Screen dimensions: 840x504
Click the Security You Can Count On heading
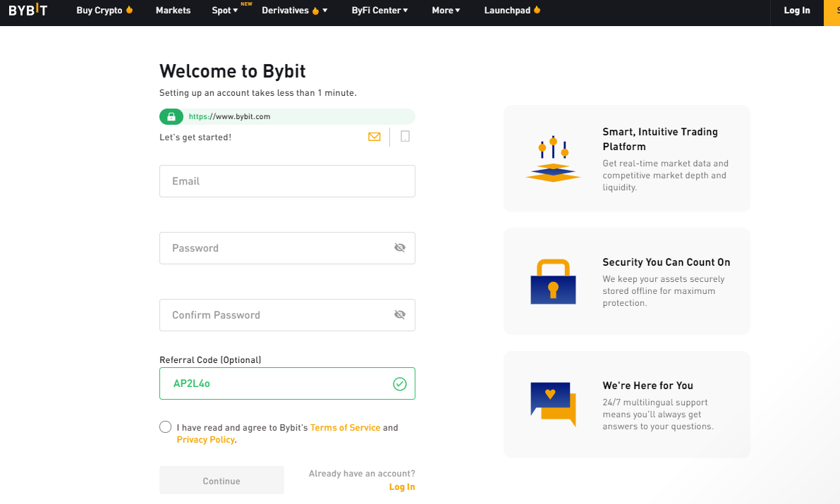tap(666, 262)
